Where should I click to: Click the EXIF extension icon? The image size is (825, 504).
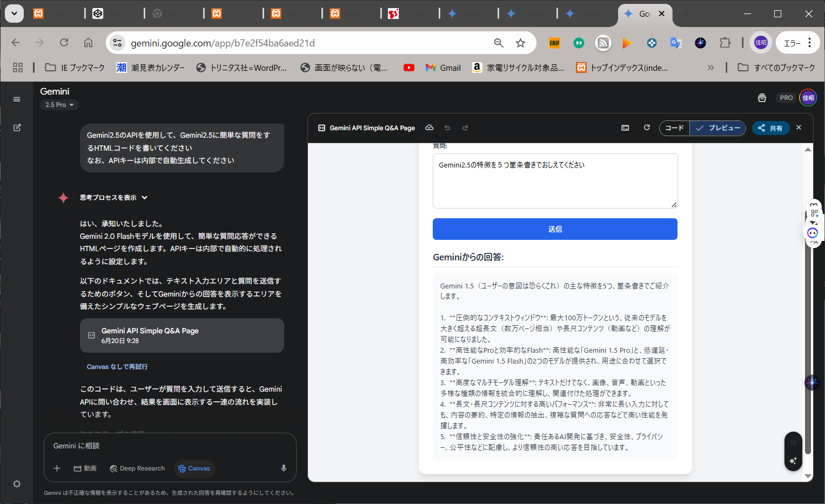click(x=554, y=43)
